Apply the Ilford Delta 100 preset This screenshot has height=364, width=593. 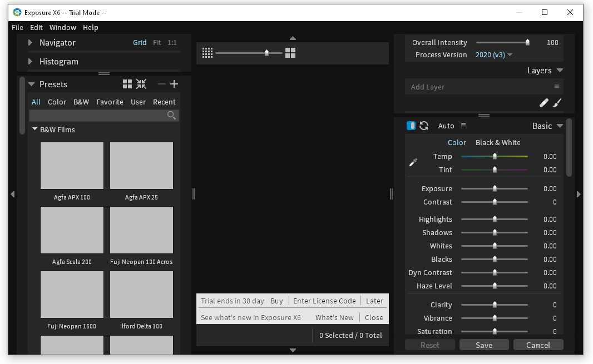pyautogui.click(x=141, y=295)
